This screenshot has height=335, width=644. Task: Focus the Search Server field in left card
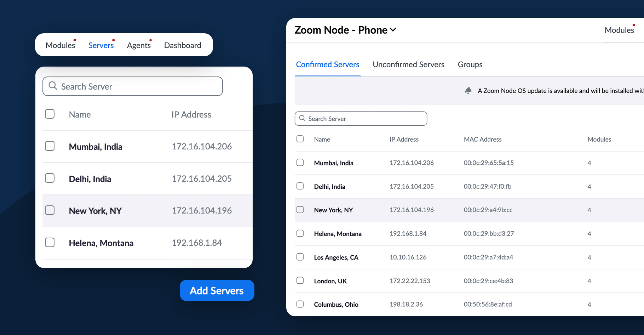coord(138,86)
